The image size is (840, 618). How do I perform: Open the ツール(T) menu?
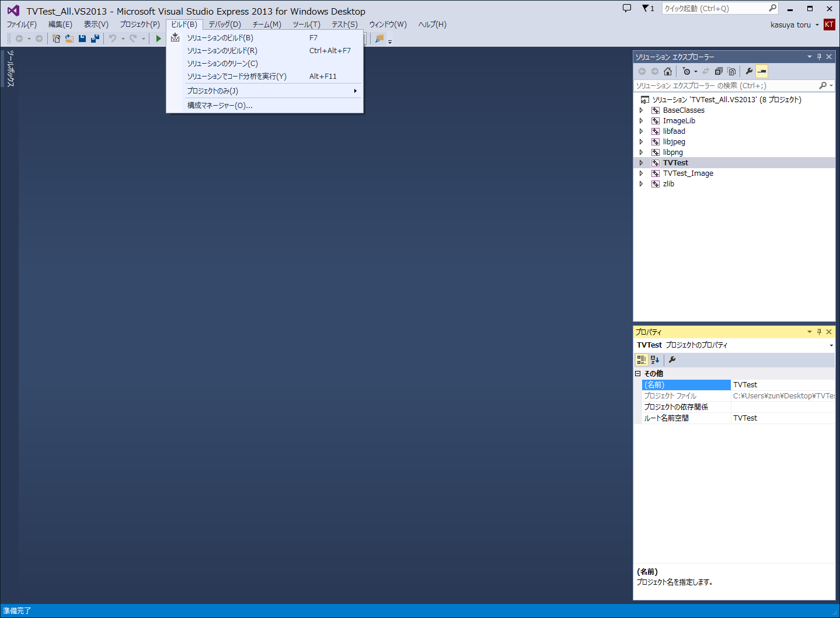[306, 25]
